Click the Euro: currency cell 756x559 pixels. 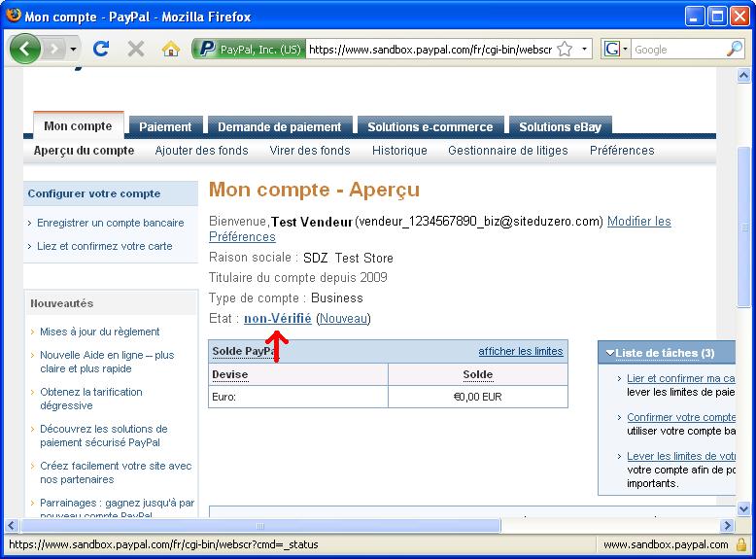[x=298, y=397]
